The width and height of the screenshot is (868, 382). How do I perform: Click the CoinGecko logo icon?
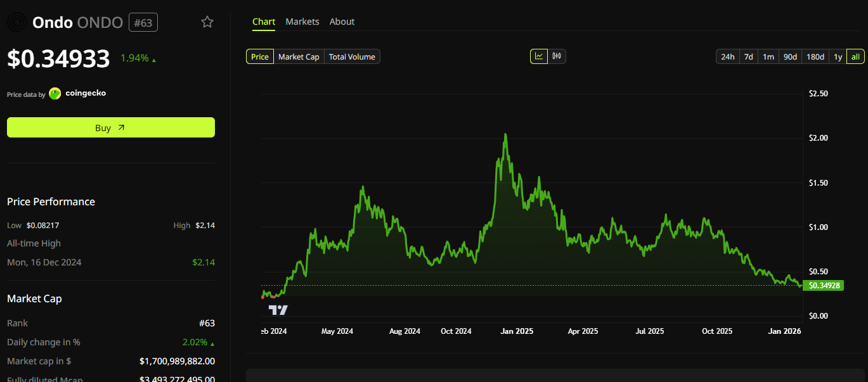point(55,93)
